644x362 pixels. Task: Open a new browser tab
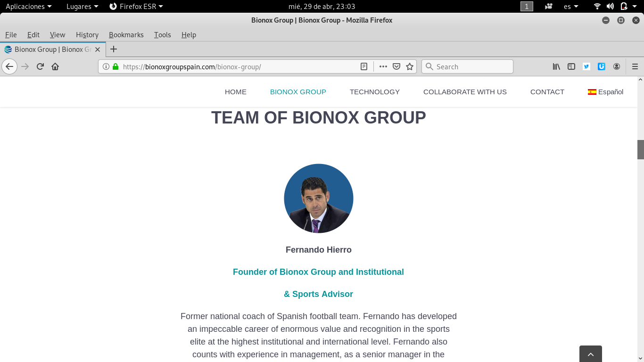coord(114,49)
